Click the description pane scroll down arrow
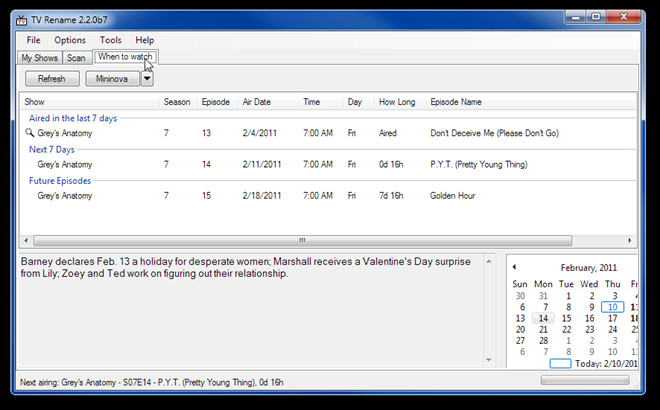This screenshot has width=660, height=410. tap(489, 360)
